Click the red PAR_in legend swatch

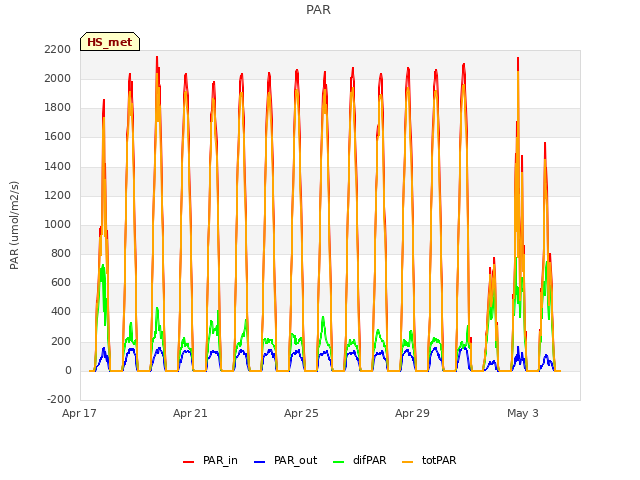tap(189, 462)
